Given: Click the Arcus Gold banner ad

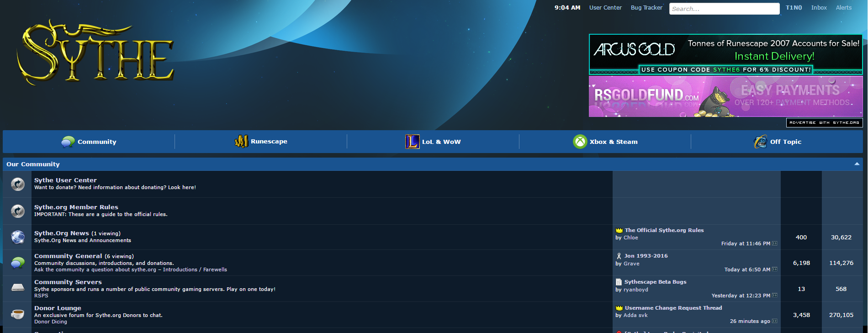Looking at the screenshot, I should click(725, 54).
